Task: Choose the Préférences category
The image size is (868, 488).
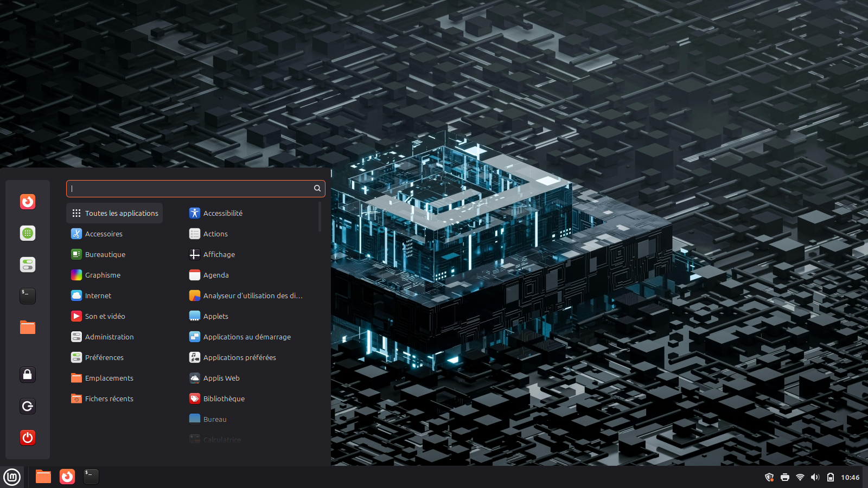Action: (104, 357)
